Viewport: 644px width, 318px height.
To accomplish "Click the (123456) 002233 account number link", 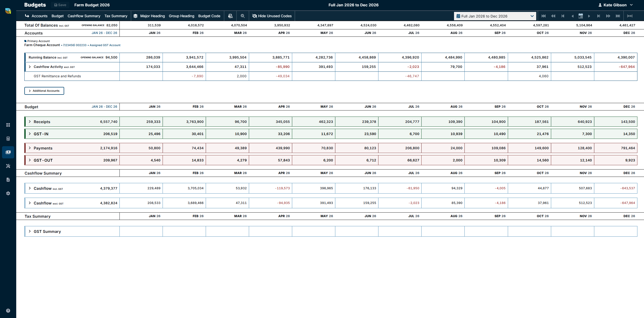I will tap(75, 45).
